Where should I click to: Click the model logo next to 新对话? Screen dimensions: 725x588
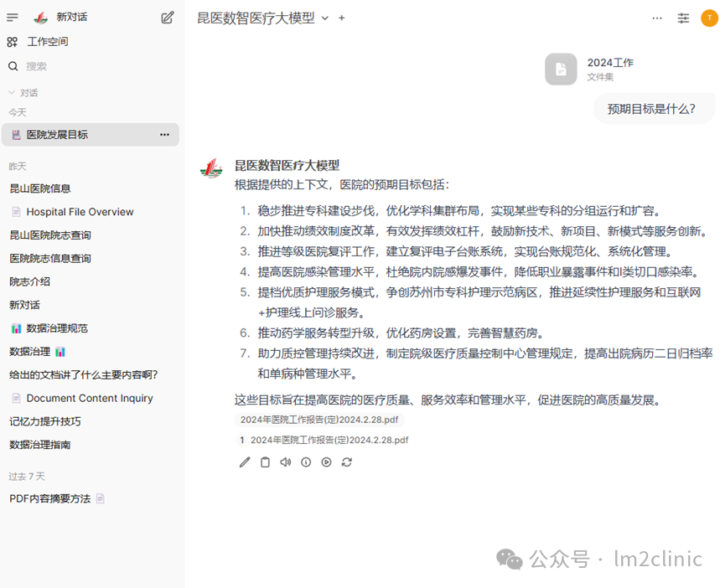pos(41,18)
